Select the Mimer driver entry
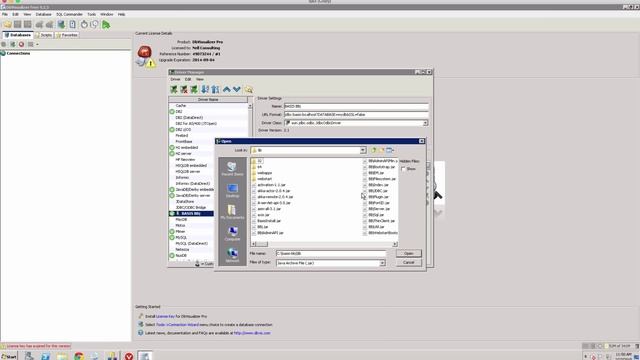Screen dimensions: 640x360 180,231
